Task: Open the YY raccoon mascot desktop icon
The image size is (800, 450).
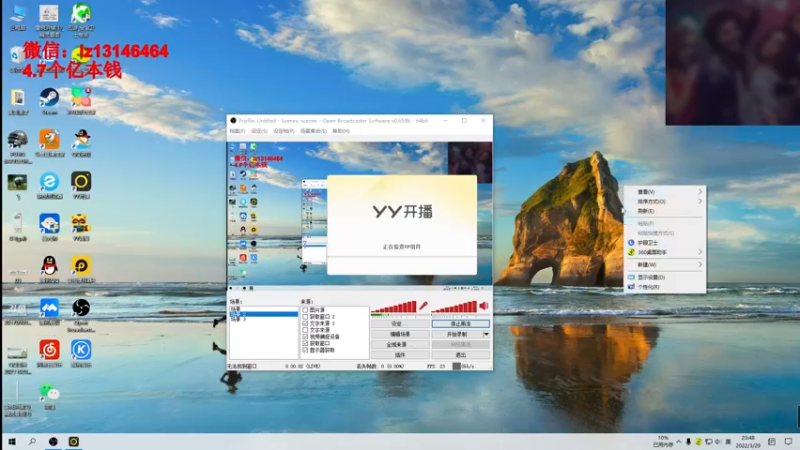Action: click(81, 224)
